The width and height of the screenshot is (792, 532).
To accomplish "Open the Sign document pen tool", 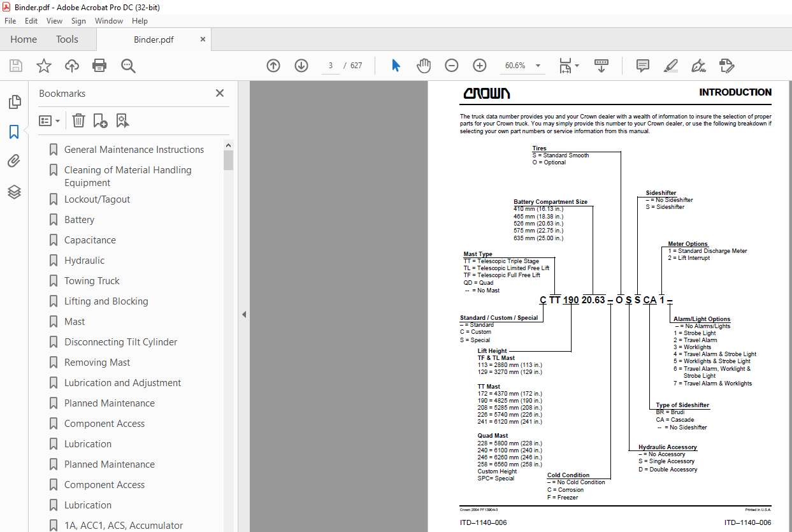I will 698,66.
